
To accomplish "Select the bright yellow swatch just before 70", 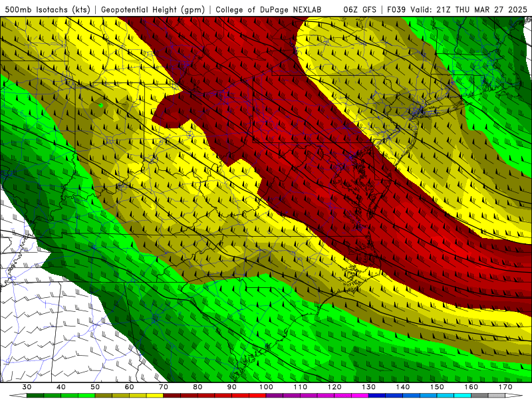I will pyautogui.click(x=155, y=396).
